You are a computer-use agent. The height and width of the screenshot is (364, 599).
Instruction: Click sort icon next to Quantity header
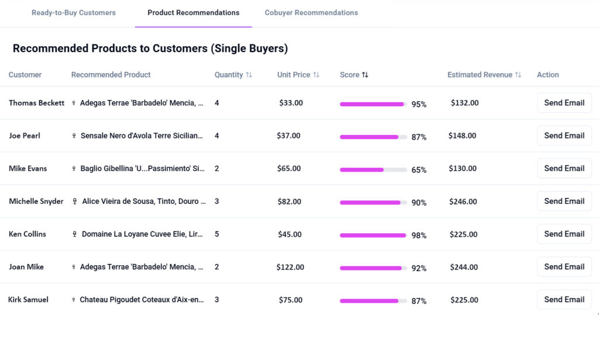[x=249, y=75]
